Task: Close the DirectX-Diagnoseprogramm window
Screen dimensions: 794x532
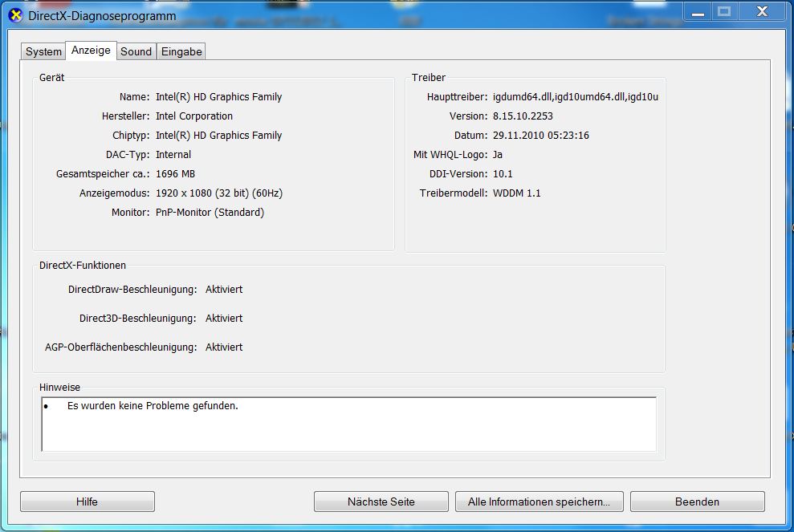Action: pos(762,12)
